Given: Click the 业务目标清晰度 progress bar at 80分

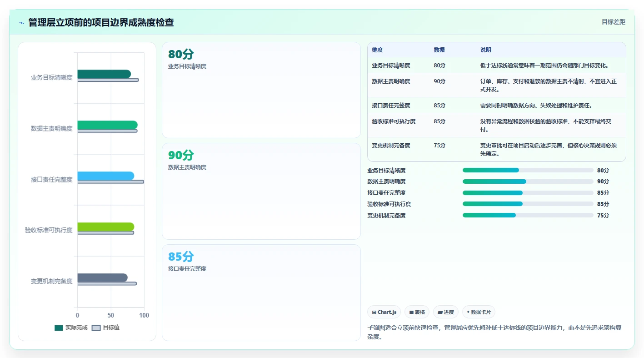Looking at the screenshot, I should click(x=528, y=170).
